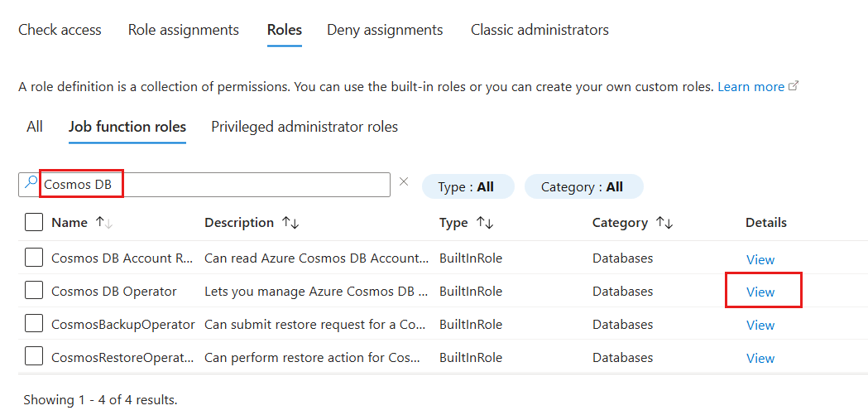Sort by Name column arrows
The height and width of the screenshot is (420, 868).
pyautogui.click(x=104, y=223)
